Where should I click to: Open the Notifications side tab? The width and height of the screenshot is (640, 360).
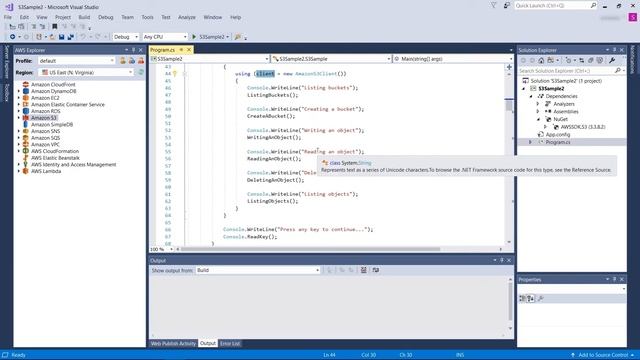[x=633, y=59]
